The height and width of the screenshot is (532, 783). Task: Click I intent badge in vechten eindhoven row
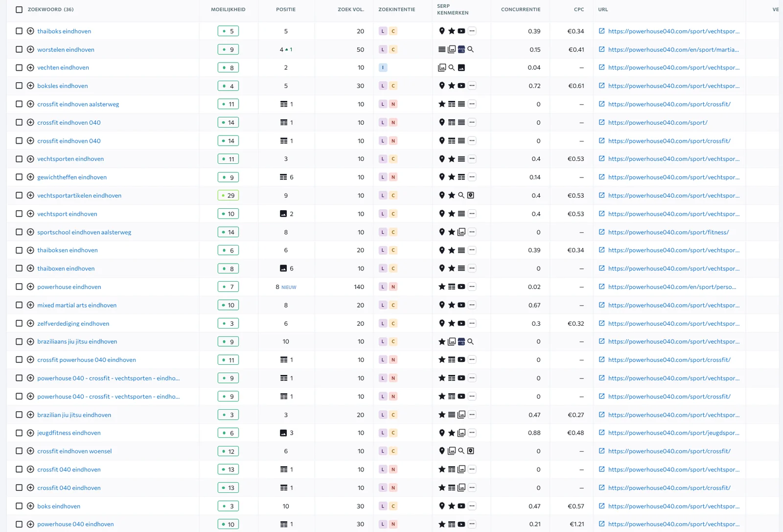click(x=383, y=67)
